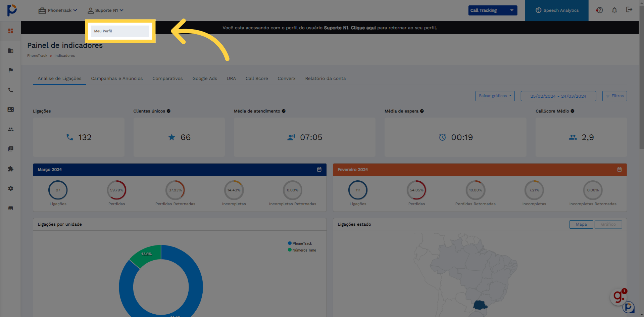644x317 pixels.
Task: Click the 59.79% Perdidas gauge in Março
Action: pyautogui.click(x=116, y=190)
